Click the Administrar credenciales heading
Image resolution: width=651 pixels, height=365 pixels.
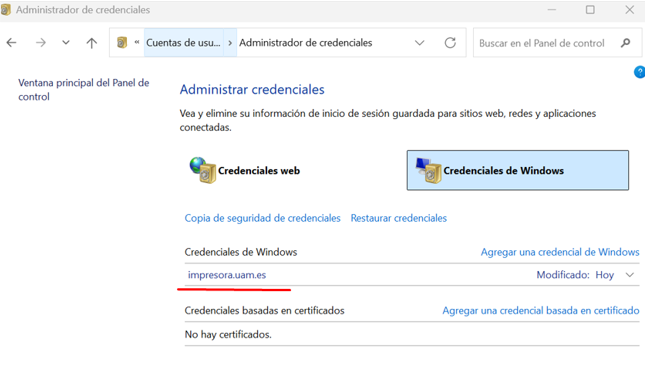click(252, 89)
